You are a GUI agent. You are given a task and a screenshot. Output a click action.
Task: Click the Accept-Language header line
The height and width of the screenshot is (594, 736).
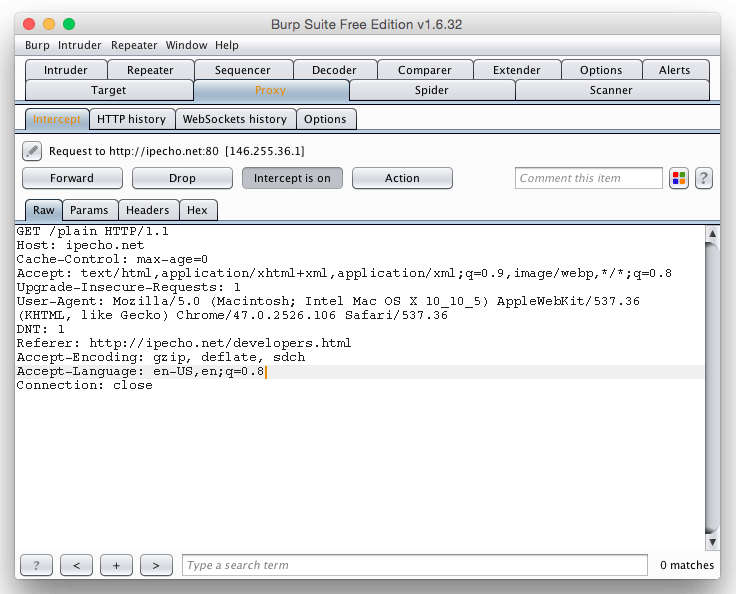pos(141,371)
